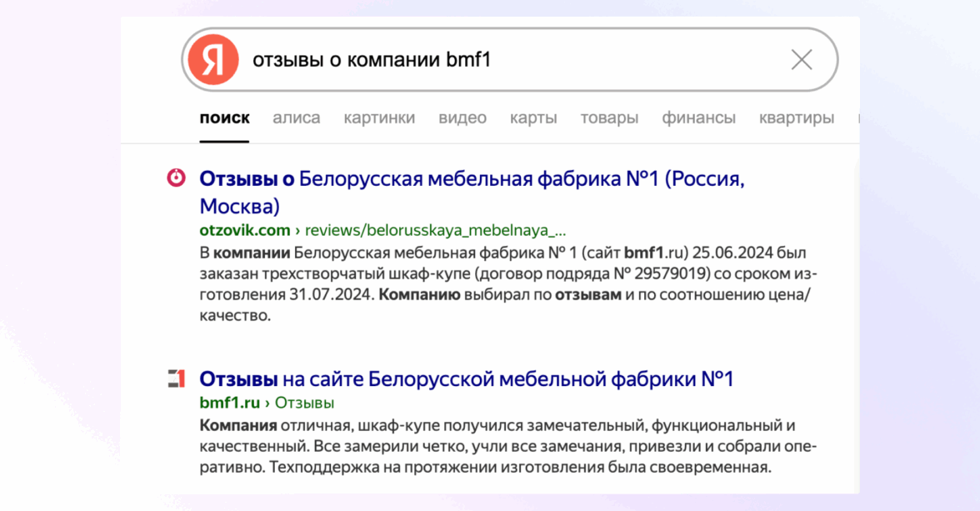Clear the search query with the X
980x511 pixels.
click(801, 60)
